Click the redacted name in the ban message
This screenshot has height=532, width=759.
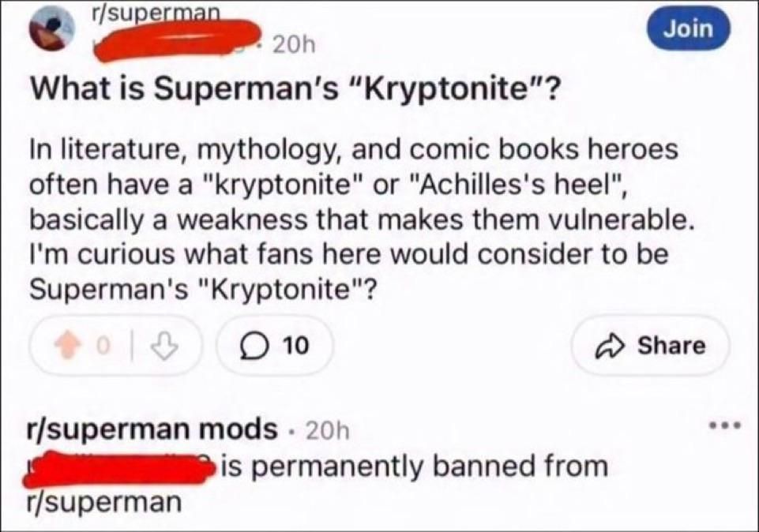pos(122,470)
